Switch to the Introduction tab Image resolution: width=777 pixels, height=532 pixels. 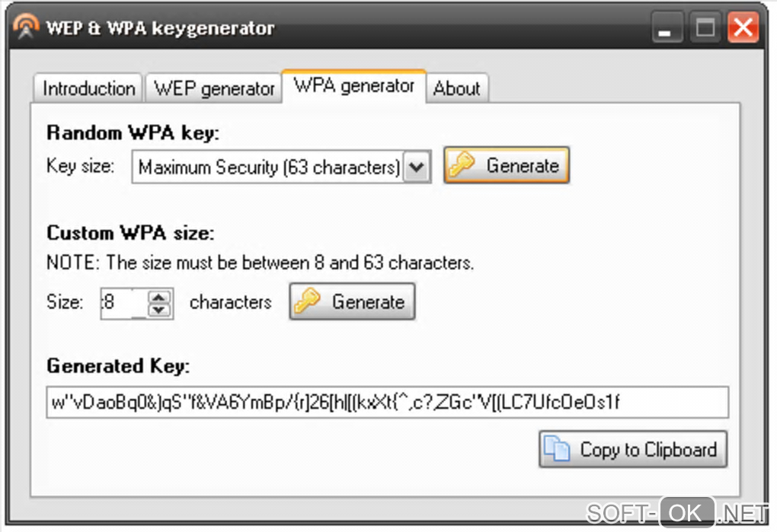click(88, 89)
